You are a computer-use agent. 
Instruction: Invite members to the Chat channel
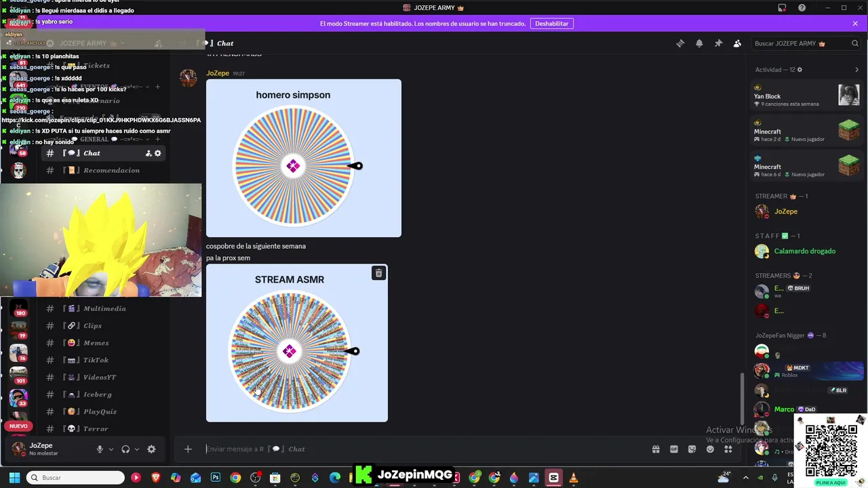(x=149, y=153)
